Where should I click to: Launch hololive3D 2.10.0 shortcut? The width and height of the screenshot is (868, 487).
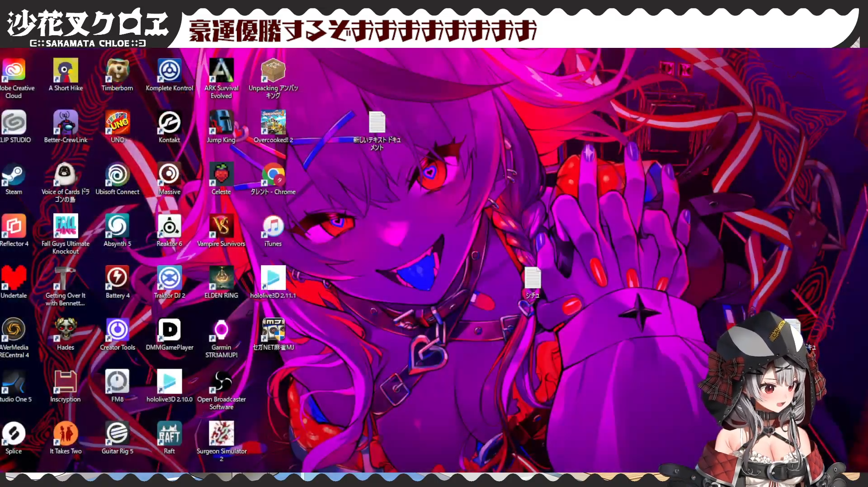170,382
